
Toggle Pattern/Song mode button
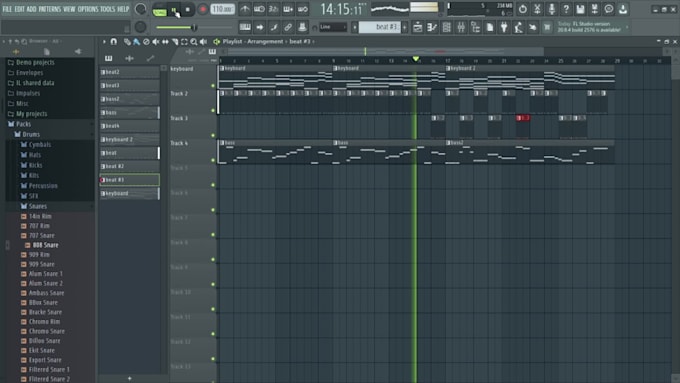pos(160,10)
